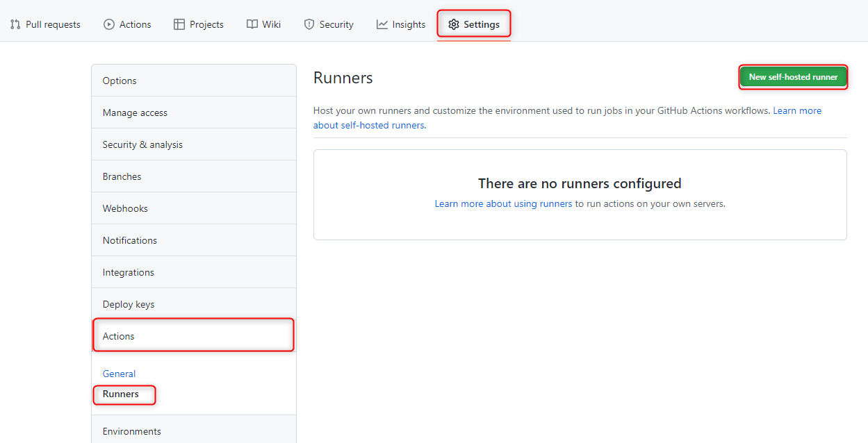Click the Pull requests icon
Image resolution: width=868 pixels, height=443 pixels.
pos(15,24)
